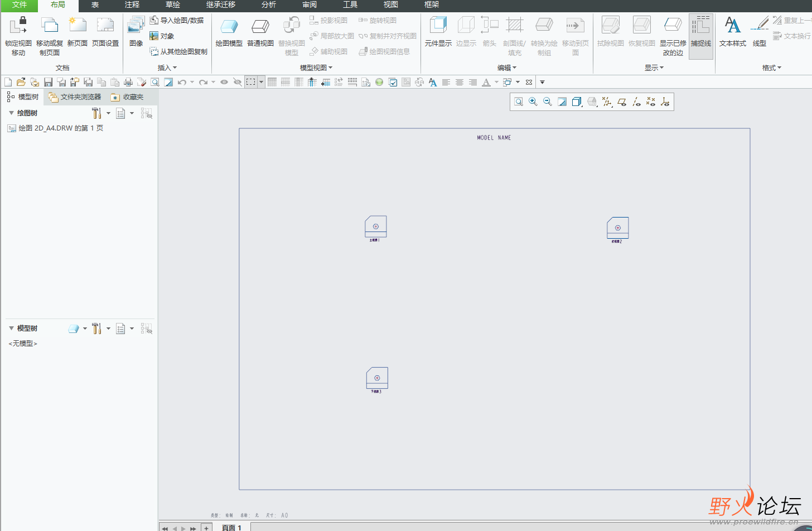Click zoom in magnifier in graphics toolbar
Image resolution: width=812 pixels, height=531 pixels.
[533, 102]
